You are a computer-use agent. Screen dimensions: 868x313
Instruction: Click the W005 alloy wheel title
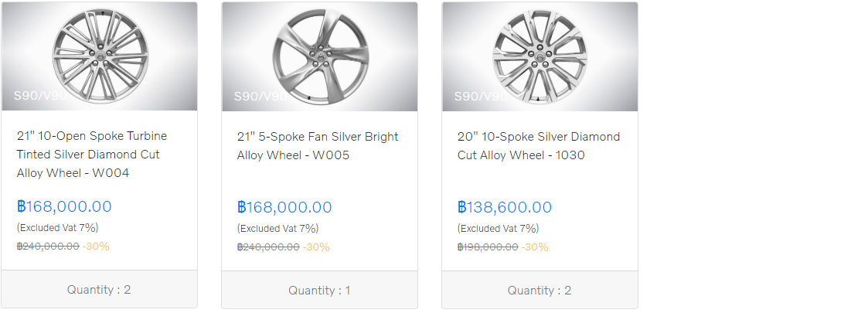318,146
